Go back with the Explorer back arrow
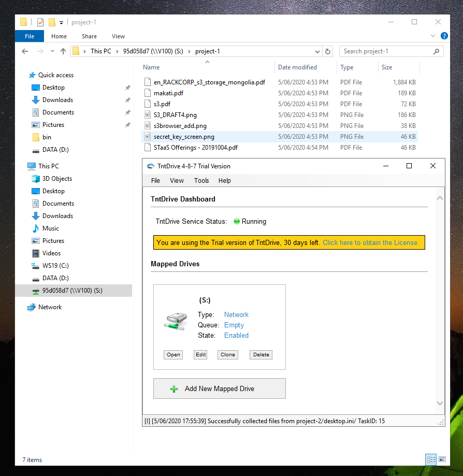The width and height of the screenshot is (463, 476). 25,51
